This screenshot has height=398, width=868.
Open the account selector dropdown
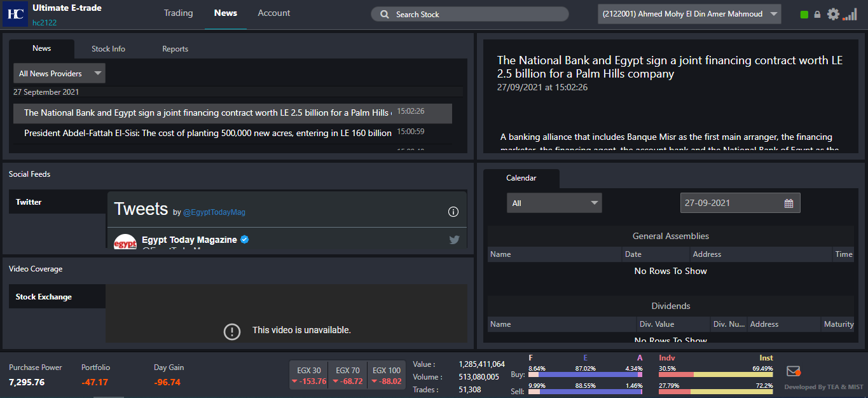click(x=689, y=14)
